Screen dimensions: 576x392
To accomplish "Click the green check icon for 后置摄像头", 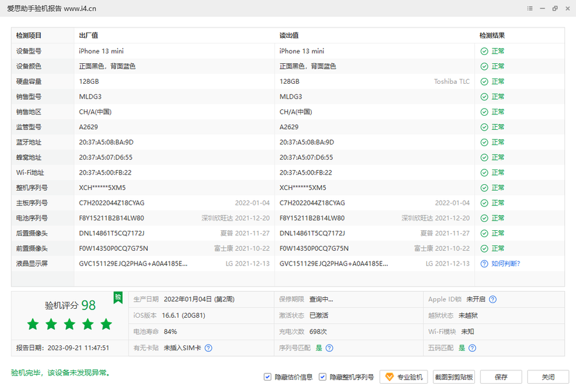I will [x=484, y=233].
